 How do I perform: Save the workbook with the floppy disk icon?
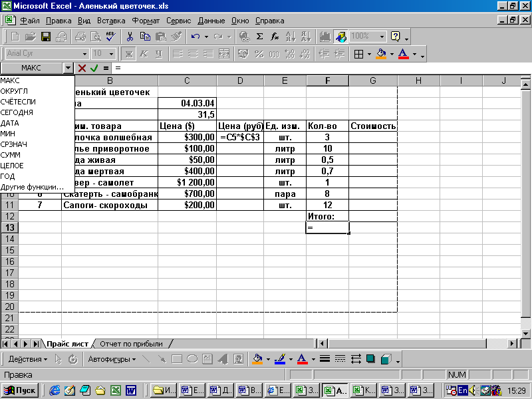46,37
